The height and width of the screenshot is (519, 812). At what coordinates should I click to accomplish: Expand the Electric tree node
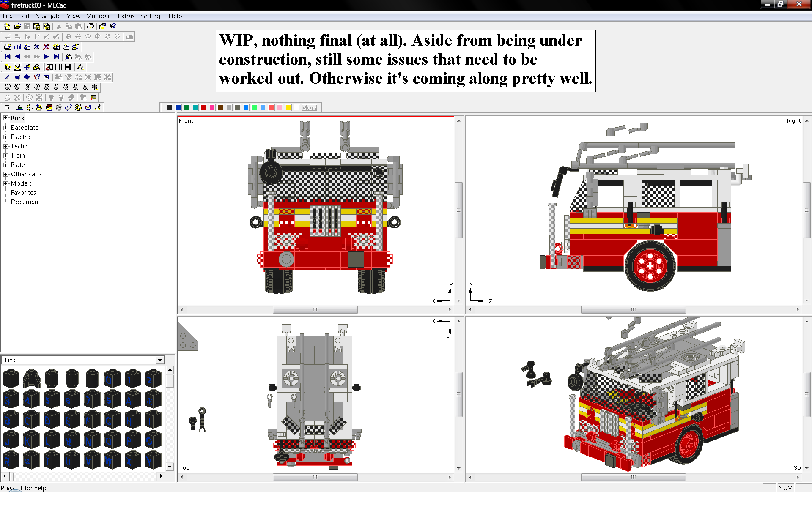pos(6,137)
